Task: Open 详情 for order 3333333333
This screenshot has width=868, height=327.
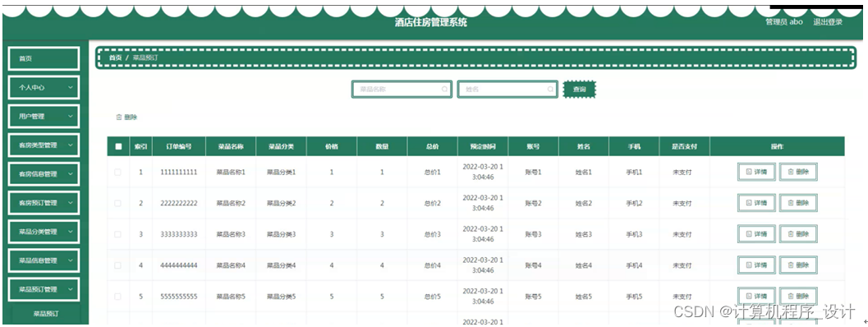Action: (757, 234)
